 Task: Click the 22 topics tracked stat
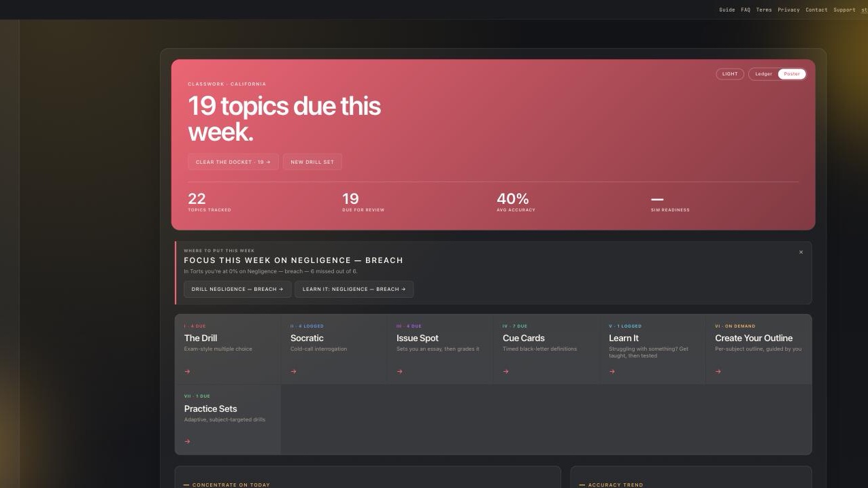coord(210,202)
